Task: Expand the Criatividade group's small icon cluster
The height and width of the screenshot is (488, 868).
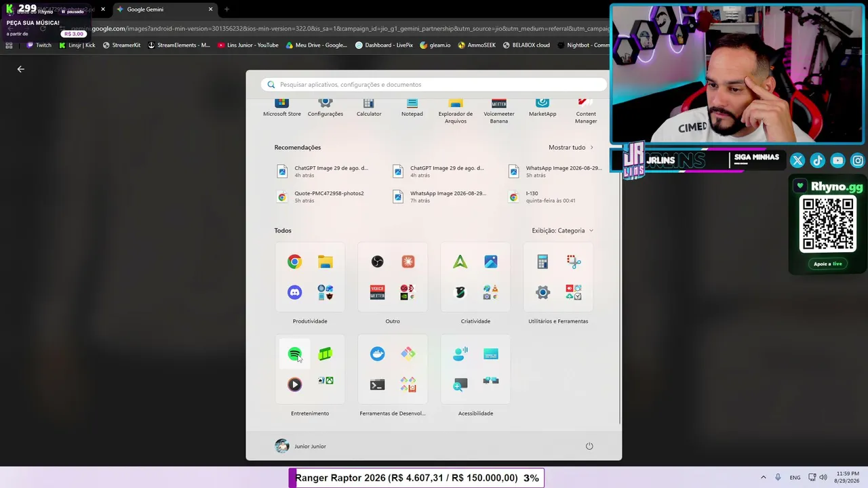Action: pos(491,292)
